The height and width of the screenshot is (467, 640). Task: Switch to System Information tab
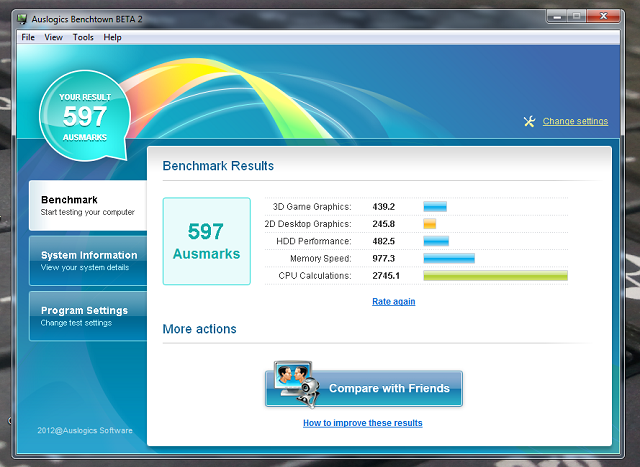[x=88, y=261]
